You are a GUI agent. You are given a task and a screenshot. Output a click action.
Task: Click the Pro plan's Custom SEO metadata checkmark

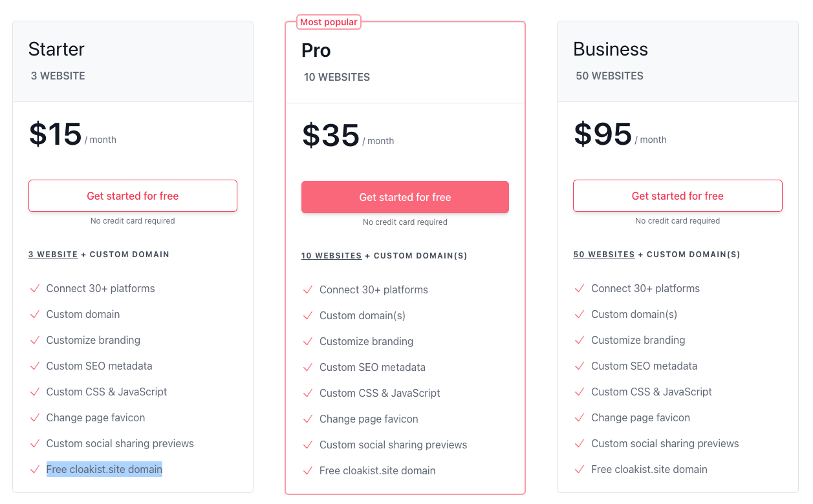308,368
